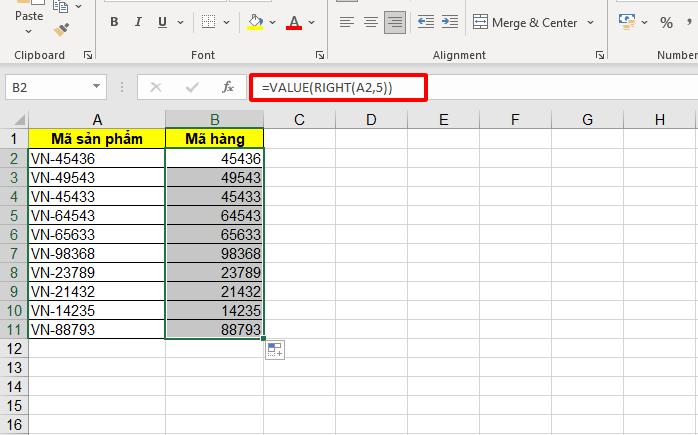Align text left
This screenshot has height=435, width=698.
[346, 22]
